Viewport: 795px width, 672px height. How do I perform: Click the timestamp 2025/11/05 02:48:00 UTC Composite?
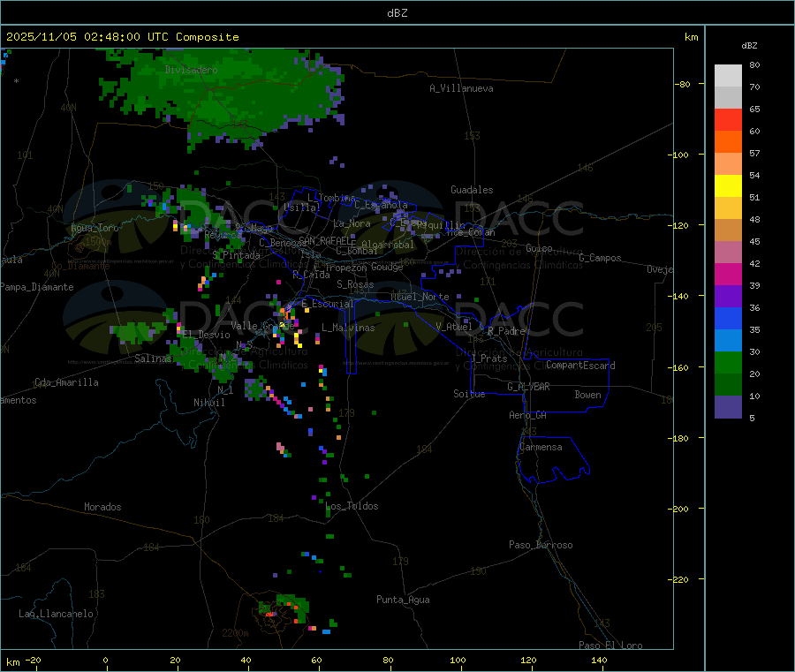tap(122, 37)
